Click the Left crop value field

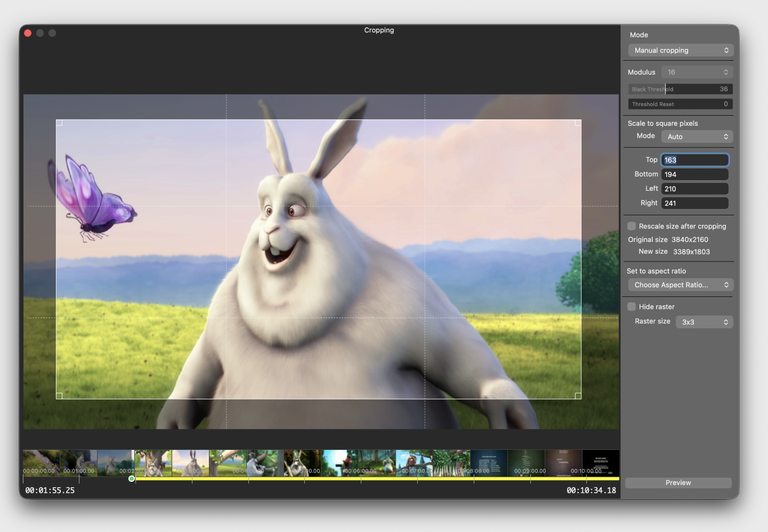point(694,189)
